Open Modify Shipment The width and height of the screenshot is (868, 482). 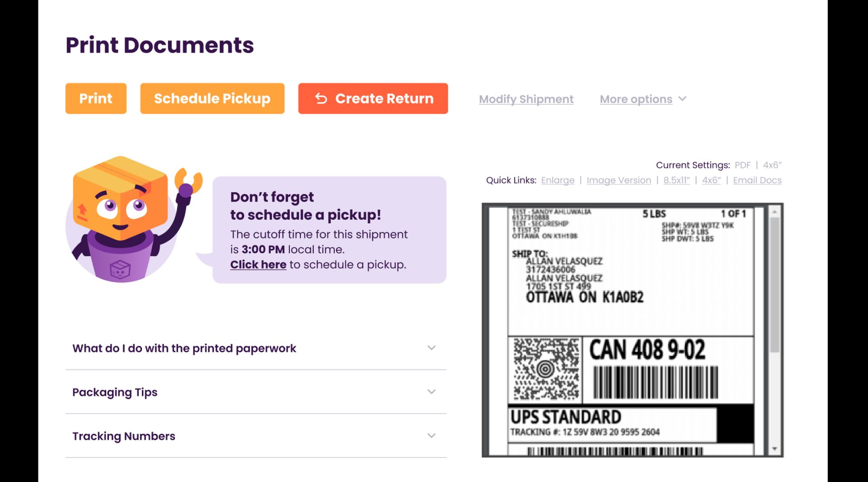pos(526,99)
